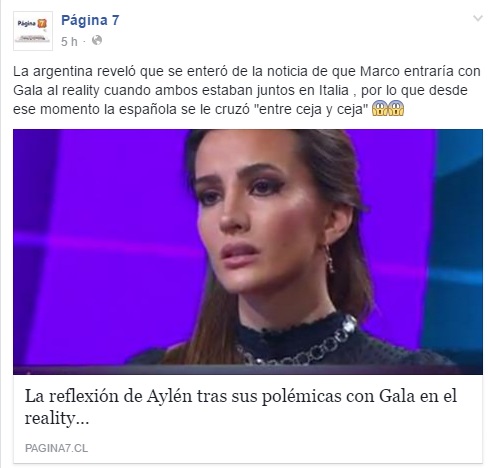Open the article preview photo
This screenshot has height=468, width=488.
(x=248, y=252)
